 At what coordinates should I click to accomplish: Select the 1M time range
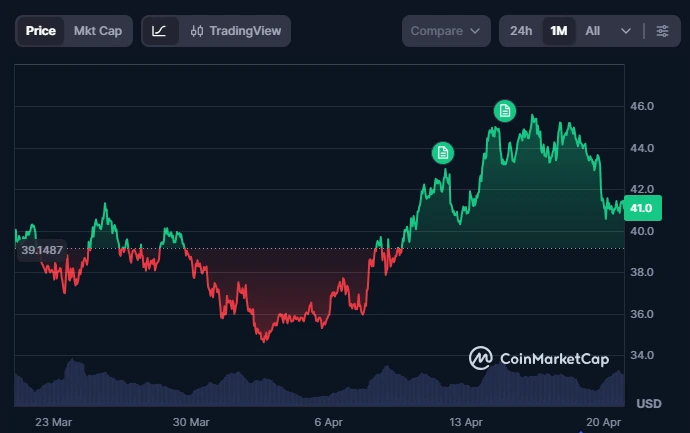pyautogui.click(x=558, y=31)
